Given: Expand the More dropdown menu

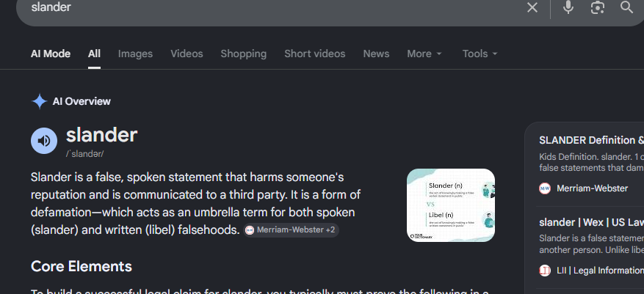Looking at the screenshot, I should pyautogui.click(x=424, y=54).
